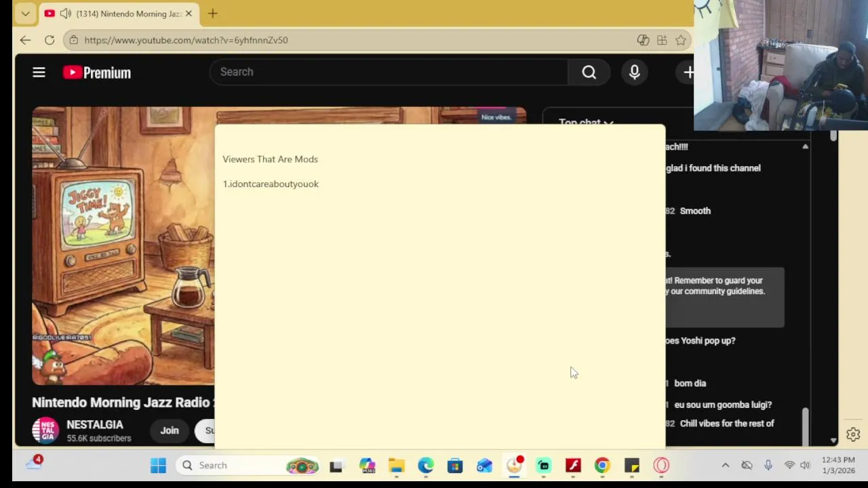Viewport: 868px width, 488px height.
Task: Select the Nintendo Morning Jazz browser tab
Action: [x=118, y=14]
